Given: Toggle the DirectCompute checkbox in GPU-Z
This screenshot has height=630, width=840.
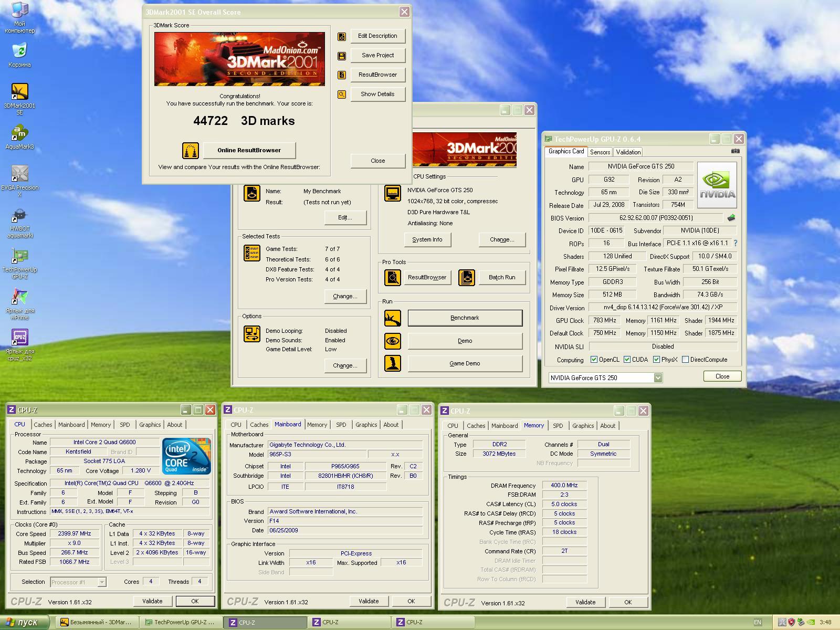Looking at the screenshot, I should [685, 360].
